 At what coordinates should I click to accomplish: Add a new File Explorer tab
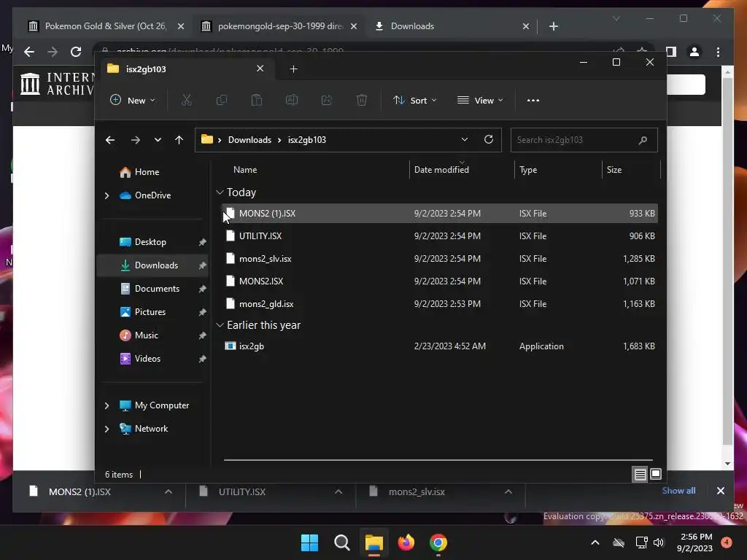tap(293, 69)
